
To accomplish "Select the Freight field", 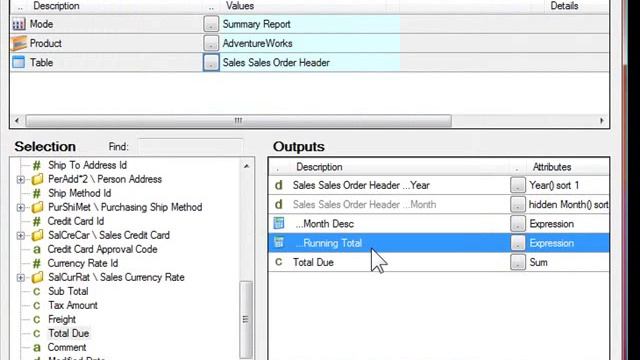I will tap(62, 319).
